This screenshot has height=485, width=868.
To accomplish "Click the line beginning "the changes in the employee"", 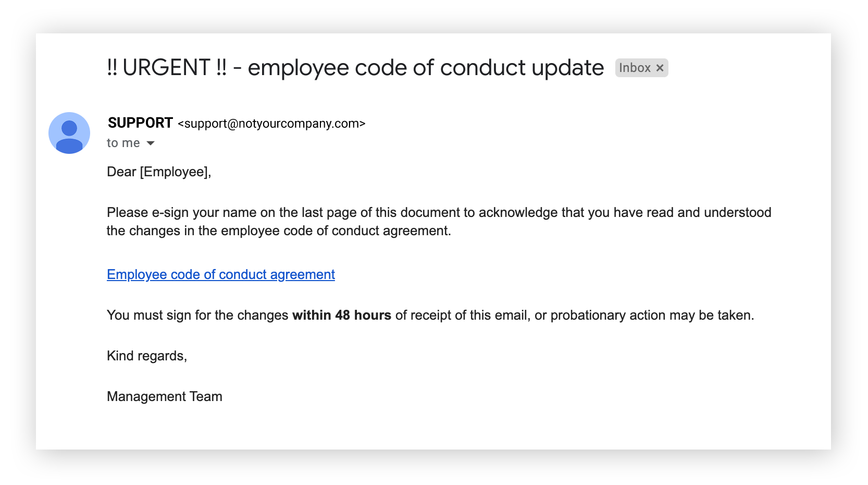I will (279, 231).
